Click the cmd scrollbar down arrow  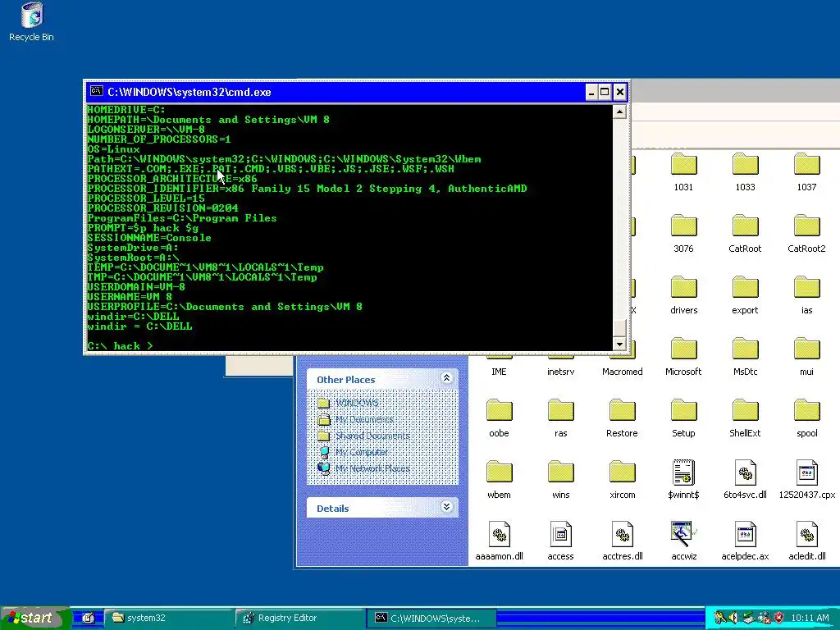pyautogui.click(x=619, y=344)
